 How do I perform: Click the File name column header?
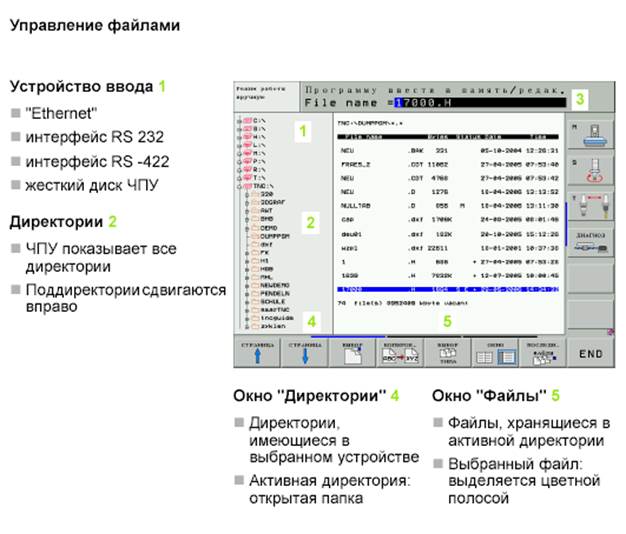click(x=363, y=137)
